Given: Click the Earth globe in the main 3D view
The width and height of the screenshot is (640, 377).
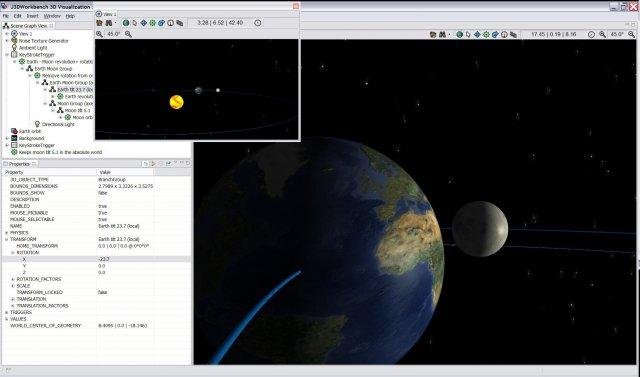Looking at the screenshot, I should [x=320, y=251].
